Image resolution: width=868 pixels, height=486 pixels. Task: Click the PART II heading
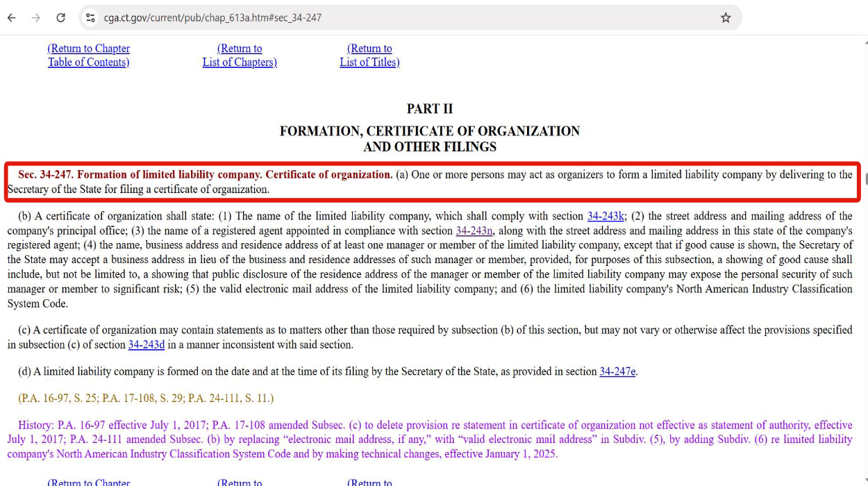coord(429,109)
